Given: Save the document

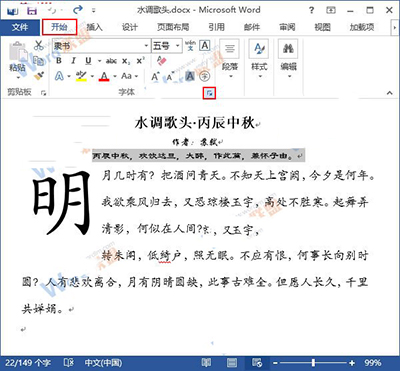Looking at the screenshot, I should pyautogui.click(x=32, y=10).
